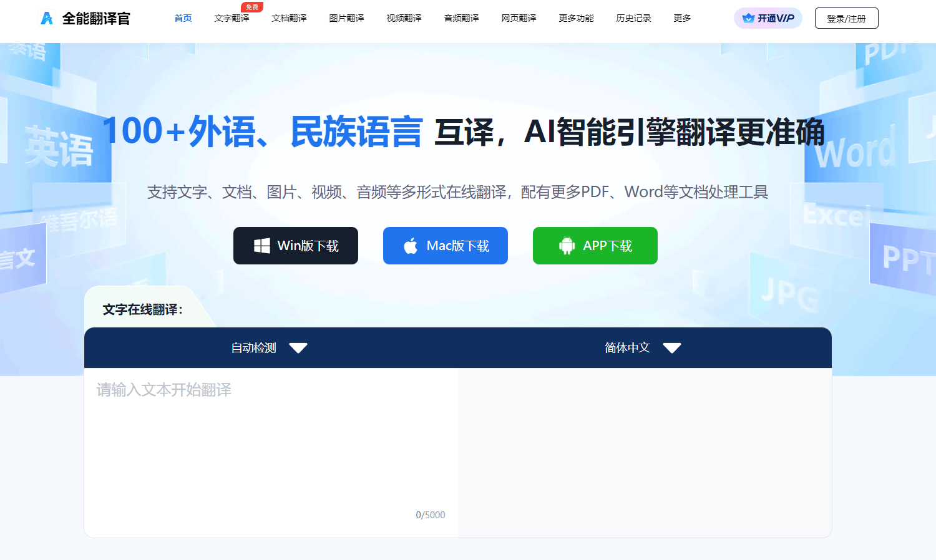This screenshot has width=936, height=560.
Task: Expand the 更多 navigation menu
Action: (681, 18)
